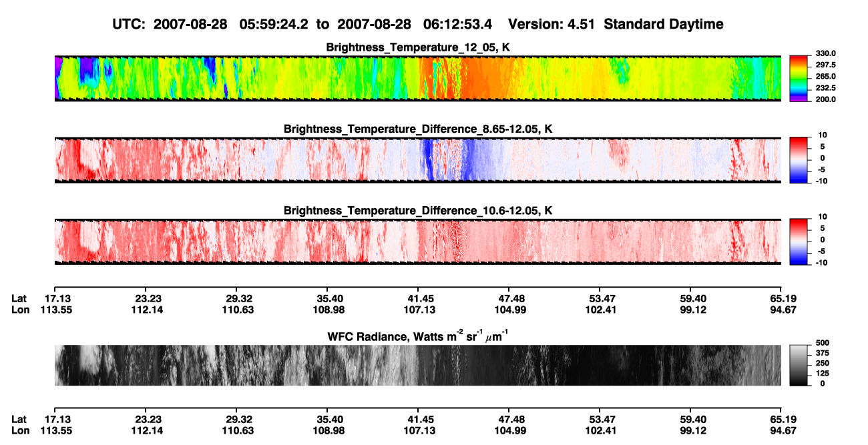
Task: Click the '-10' label on 8.65-12.05 colorbar
Action: pyautogui.click(x=821, y=180)
